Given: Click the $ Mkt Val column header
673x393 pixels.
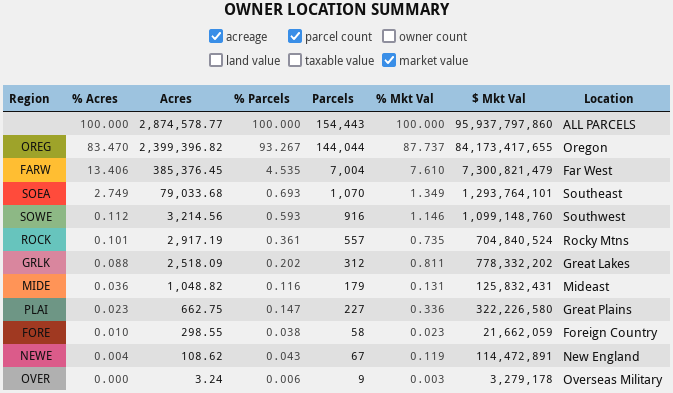Looking at the screenshot, I should coord(499,99).
